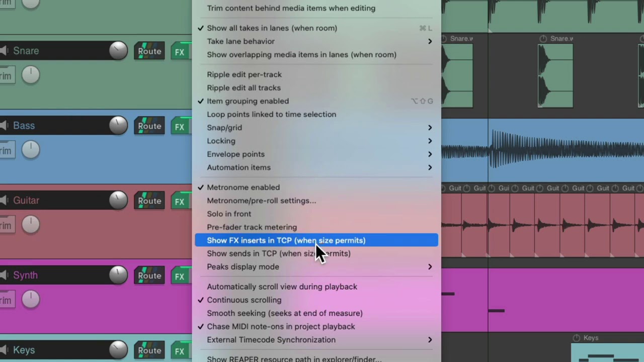Image resolution: width=644 pixels, height=362 pixels.
Task: Enable Show FX inserts in TCP
Action: pyautogui.click(x=316, y=240)
